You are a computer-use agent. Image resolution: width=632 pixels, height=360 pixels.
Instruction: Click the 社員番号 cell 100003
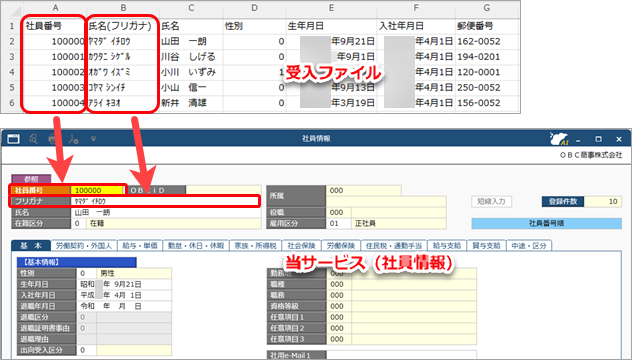[55, 87]
